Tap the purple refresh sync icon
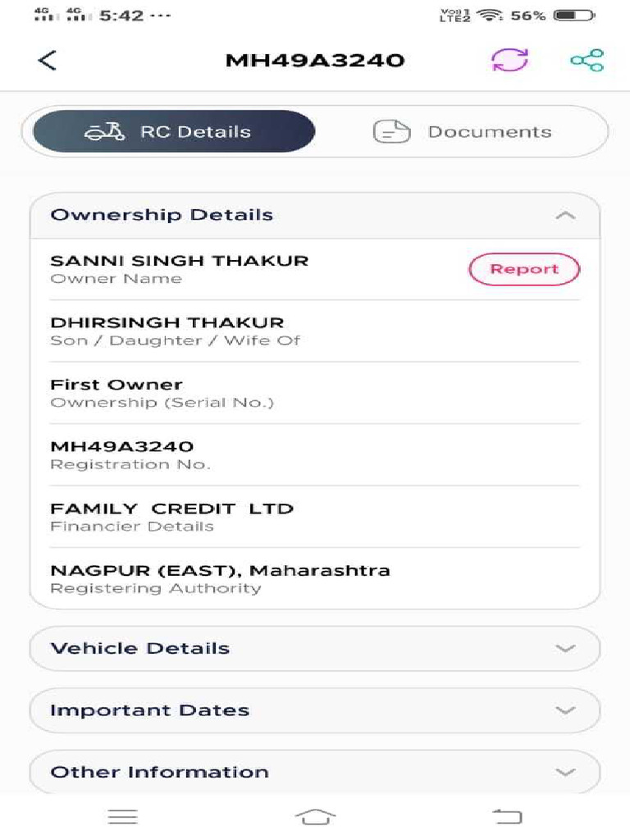Viewport: 630px width, 840px height. tap(509, 60)
